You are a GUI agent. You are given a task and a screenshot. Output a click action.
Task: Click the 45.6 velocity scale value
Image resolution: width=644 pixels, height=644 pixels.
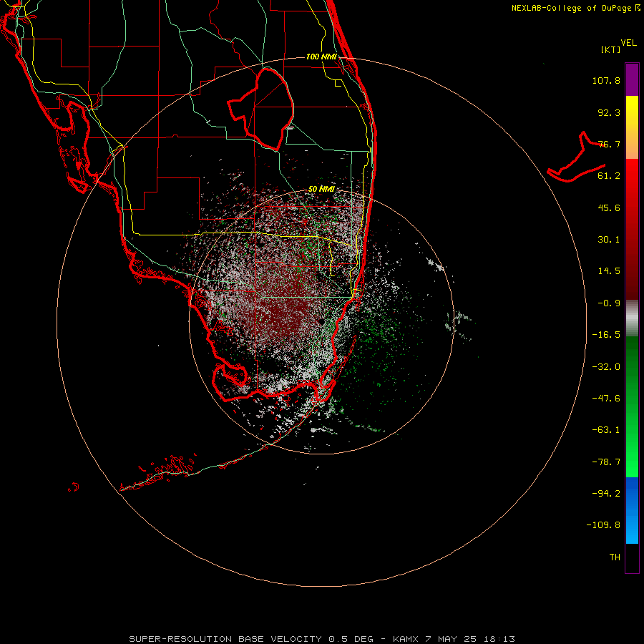click(x=609, y=208)
